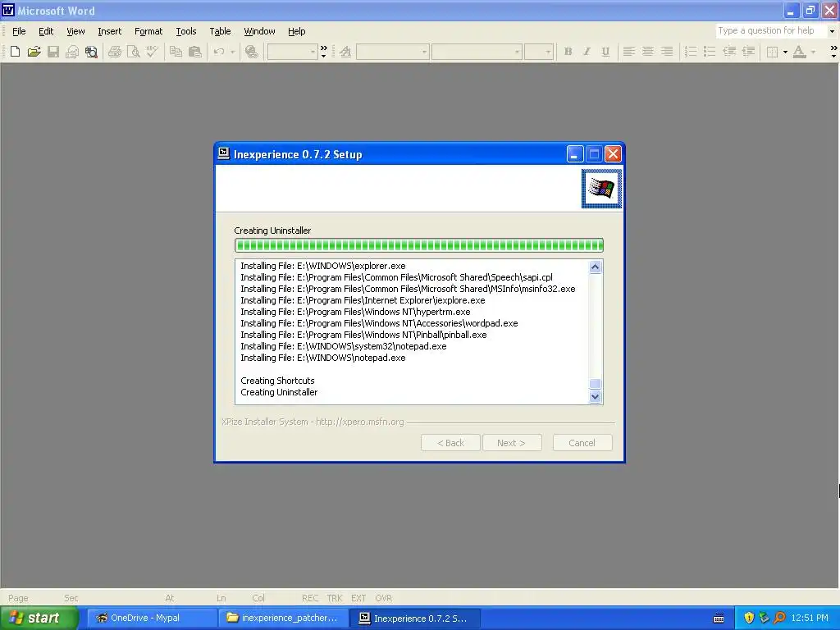Select the 'Installing File: E:\WINDOWS\explorer.exe' log line
The width and height of the screenshot is (840, 630).
point(323,266)
